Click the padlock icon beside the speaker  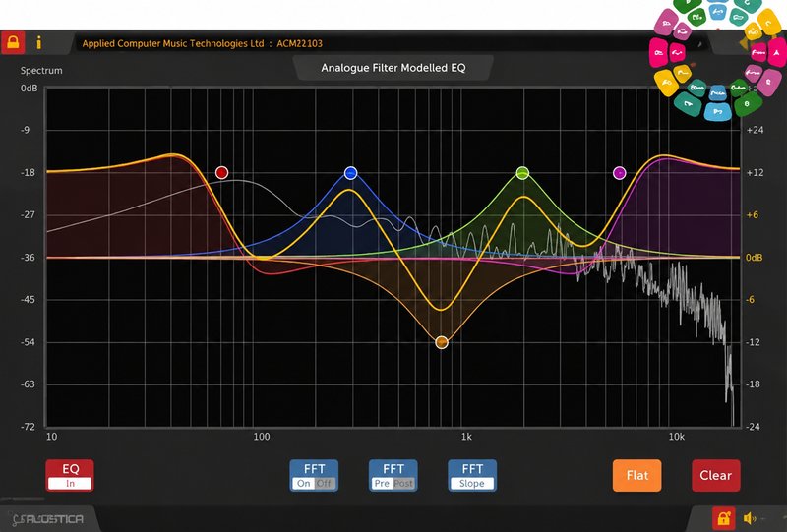pos(723,518)
